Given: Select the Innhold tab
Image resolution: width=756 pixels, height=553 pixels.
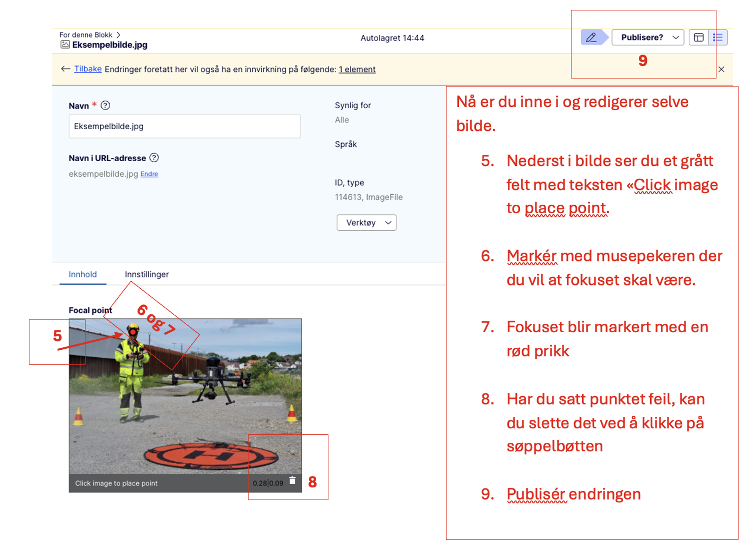Looking at the screenshot, I should 83,274.
